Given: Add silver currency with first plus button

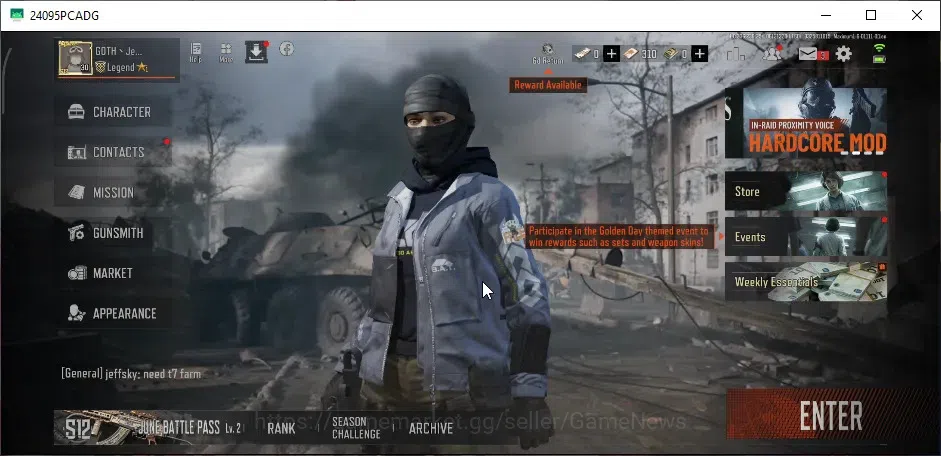Looking at the screenshot, I should 611,54.
